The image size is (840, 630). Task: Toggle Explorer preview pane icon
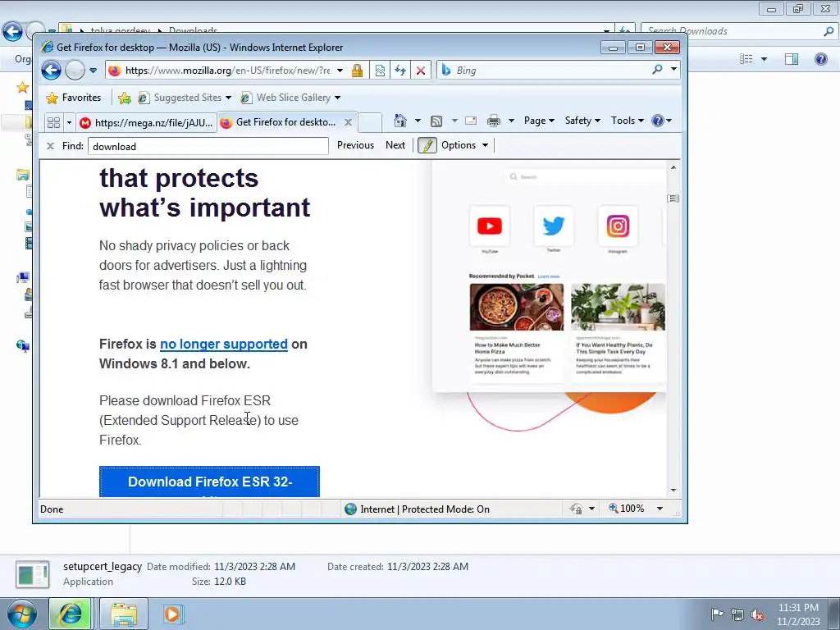pos(792,59)
